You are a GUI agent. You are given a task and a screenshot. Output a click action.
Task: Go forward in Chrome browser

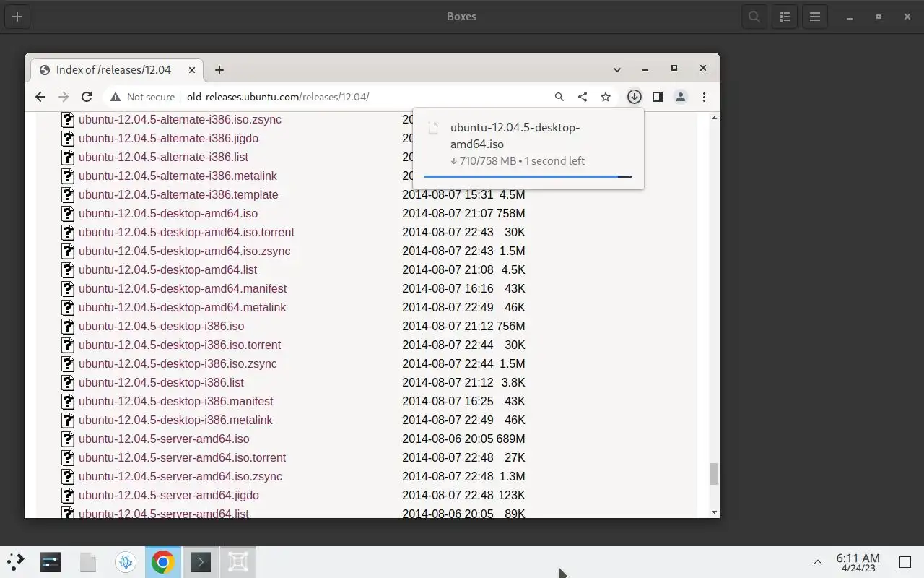tap(64, 97)
